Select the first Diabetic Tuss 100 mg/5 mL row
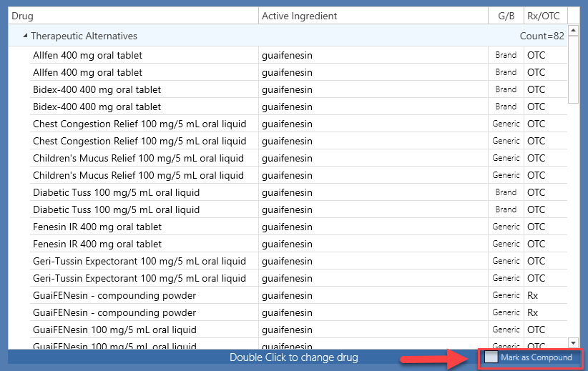The height and width of the screenshot is (371, 588). 298,192
